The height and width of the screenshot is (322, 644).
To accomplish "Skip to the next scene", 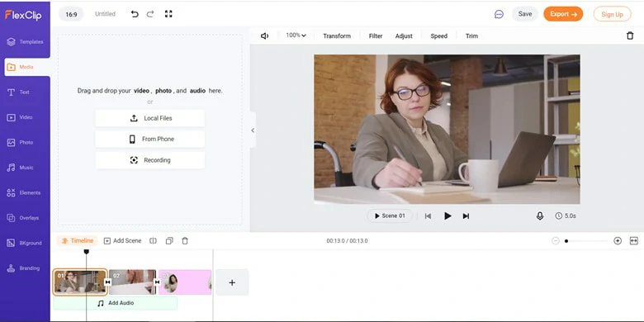I will point(466,216).
